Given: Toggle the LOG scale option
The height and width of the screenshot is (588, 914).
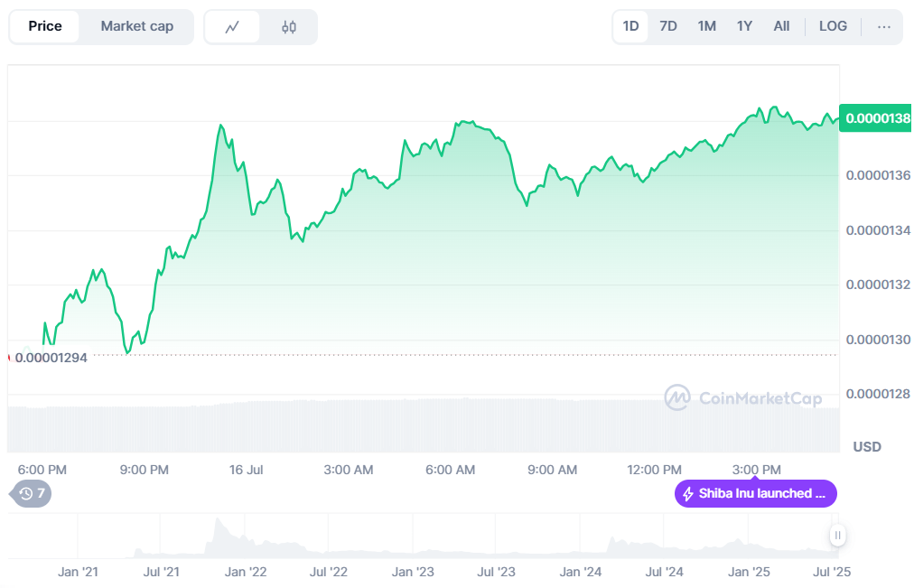Looking at the screenshot, I should click(833, 26).
